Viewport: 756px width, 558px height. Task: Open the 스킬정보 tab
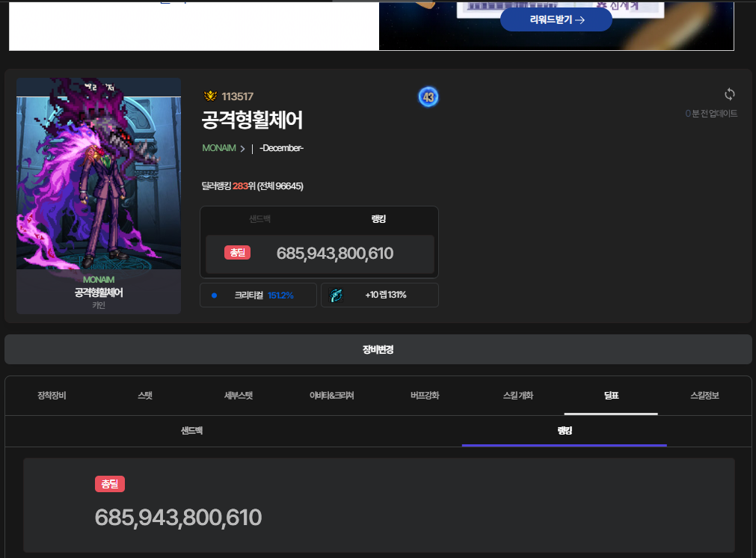704,395
